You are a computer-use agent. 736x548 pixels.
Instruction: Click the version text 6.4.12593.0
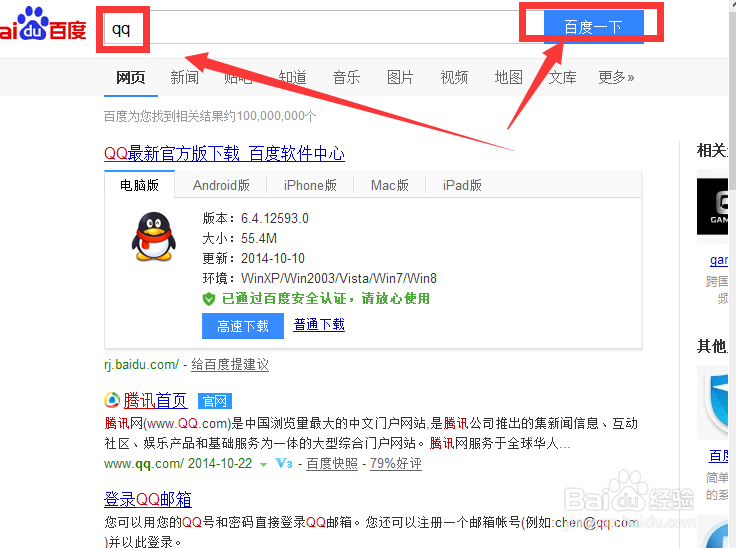click(x=275, y=218)
